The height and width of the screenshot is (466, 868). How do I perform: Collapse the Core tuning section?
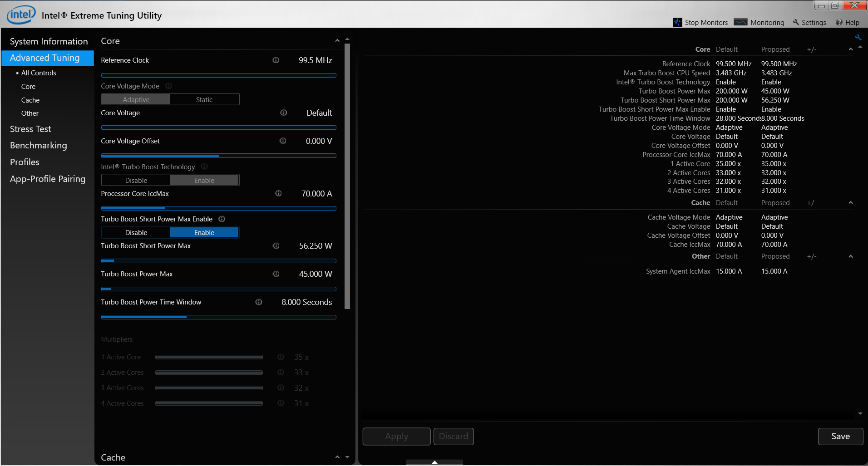[x=337, y=41]
